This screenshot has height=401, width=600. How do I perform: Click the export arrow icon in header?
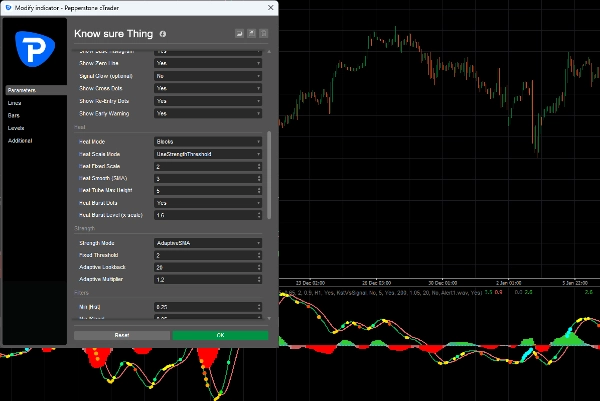[x=251, y=34]
